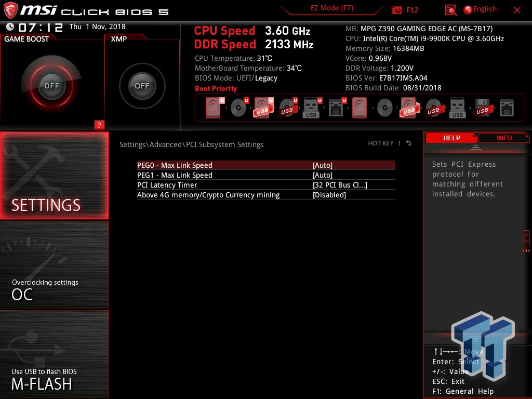Viewport: 532px width, 399px height.
Task: Select the USB floppy boot device icon
Action: [483, 108]
